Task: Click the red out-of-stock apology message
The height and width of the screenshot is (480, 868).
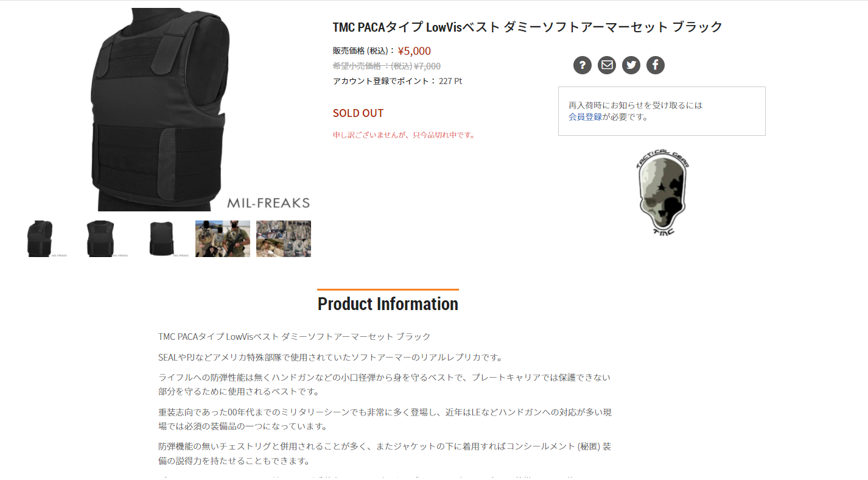Action: [x=403, y=135]
